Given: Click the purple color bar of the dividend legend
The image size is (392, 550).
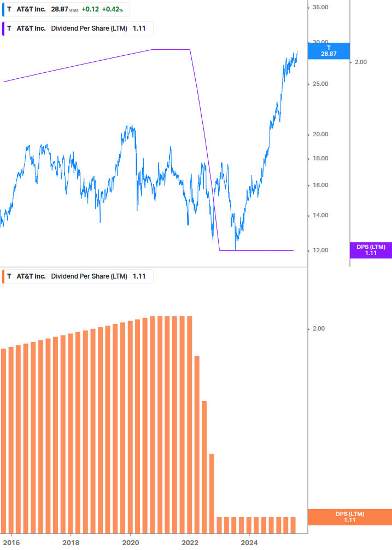Looking at the screenshot, I should point(3,29).
